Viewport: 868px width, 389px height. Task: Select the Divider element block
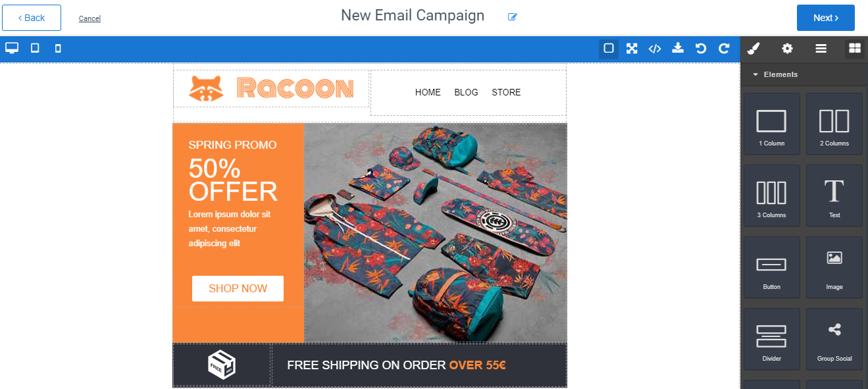[x=771, y=339]
